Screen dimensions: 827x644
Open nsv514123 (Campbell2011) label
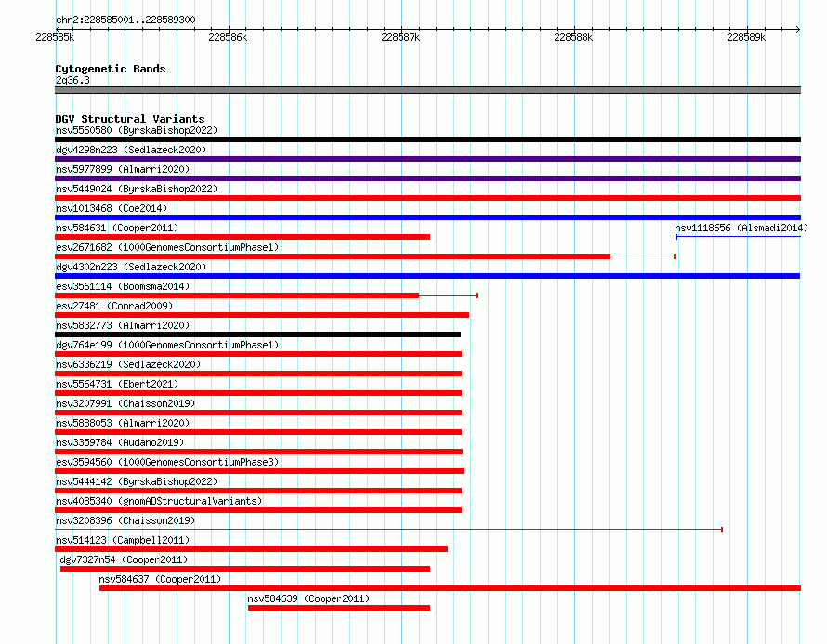click(123, 540)
